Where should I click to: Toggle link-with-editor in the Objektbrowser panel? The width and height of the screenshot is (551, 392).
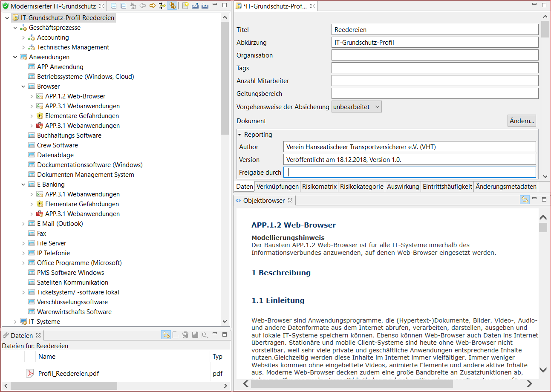click(525, 200)
